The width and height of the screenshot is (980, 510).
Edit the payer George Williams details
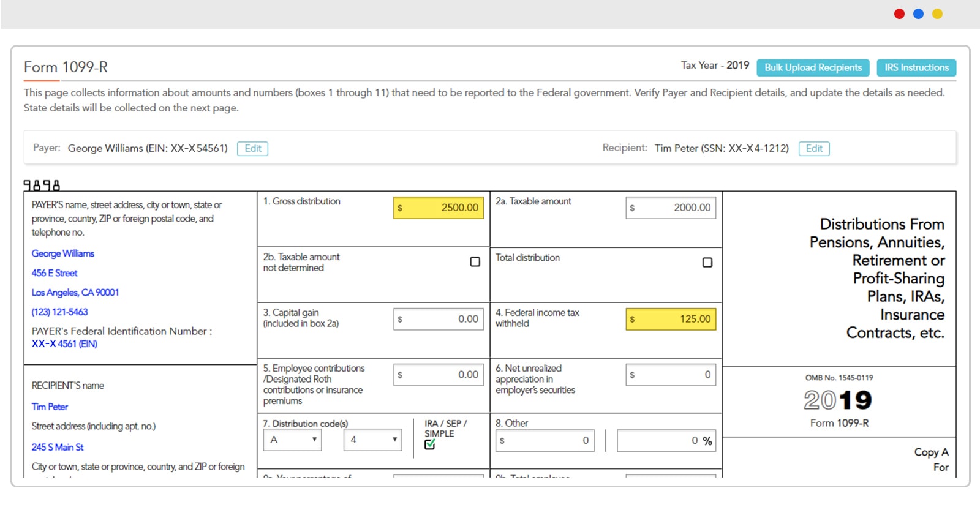pyautogui.click(x=252, y=149)
